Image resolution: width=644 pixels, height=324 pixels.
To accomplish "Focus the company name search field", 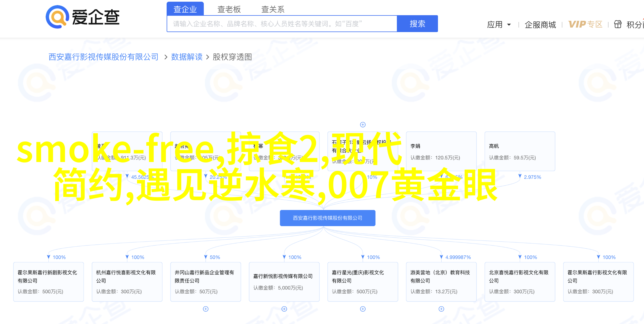I will coord(282,24).
